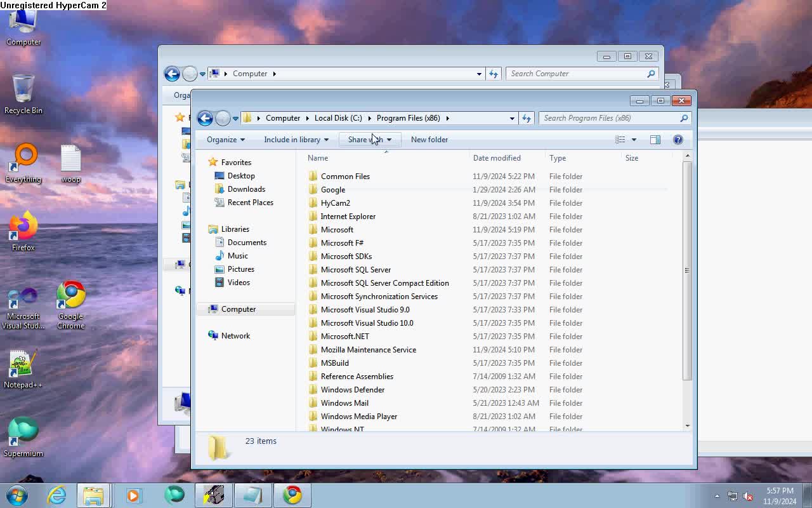This screenshot has height=508, width=812.
Task: Select Microsoft Visual Studio 10.0 folder
Action: [367, 323]
